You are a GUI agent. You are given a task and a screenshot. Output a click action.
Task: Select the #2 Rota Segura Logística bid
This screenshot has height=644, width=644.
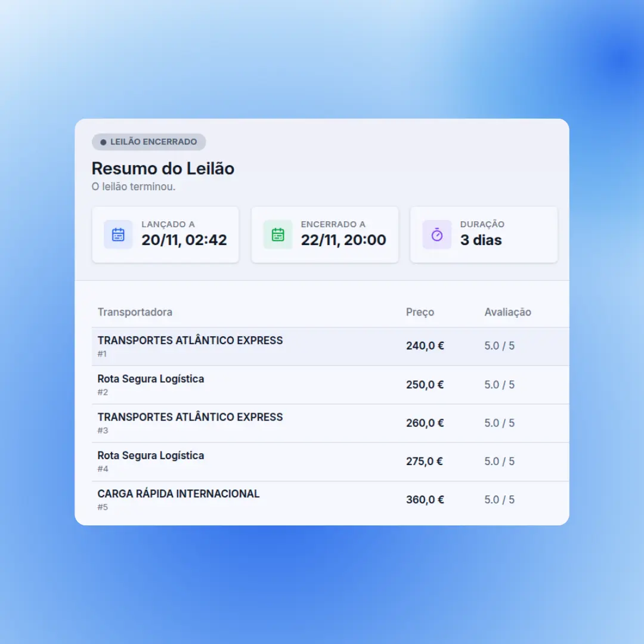click(x=151, y=379)
